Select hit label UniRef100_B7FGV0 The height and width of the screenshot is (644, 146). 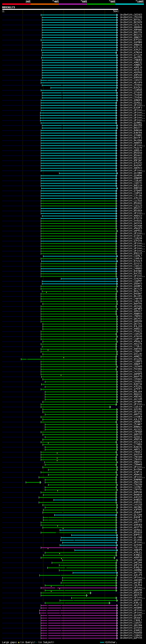click(x=131, y=40)
